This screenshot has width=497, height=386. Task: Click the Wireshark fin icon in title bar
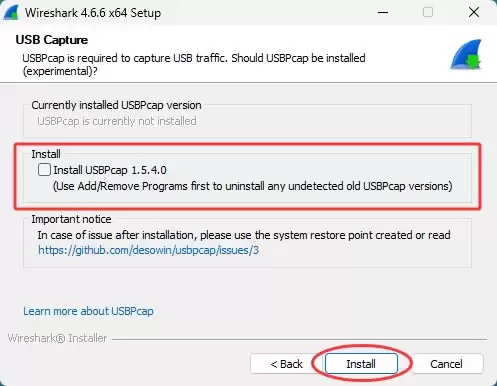pos(11,13)
